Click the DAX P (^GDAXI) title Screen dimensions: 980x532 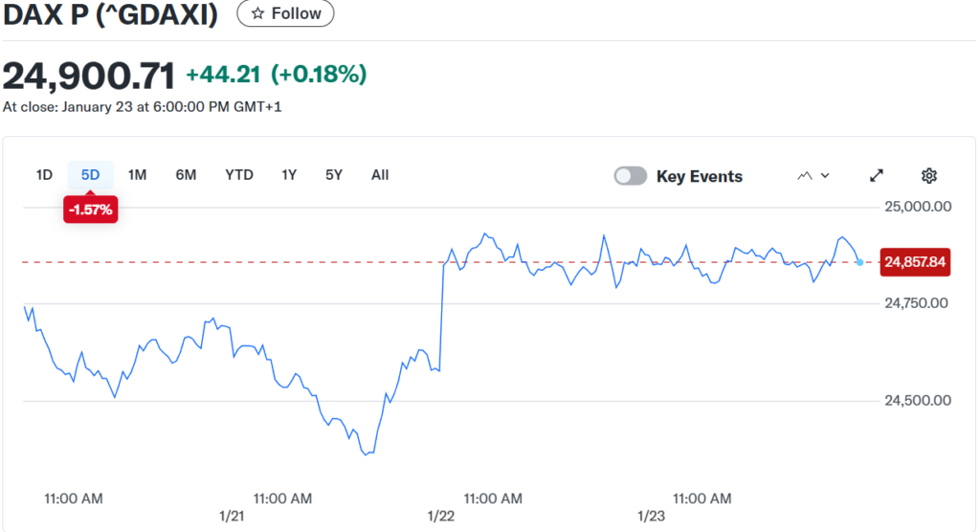tap(111, 14)
